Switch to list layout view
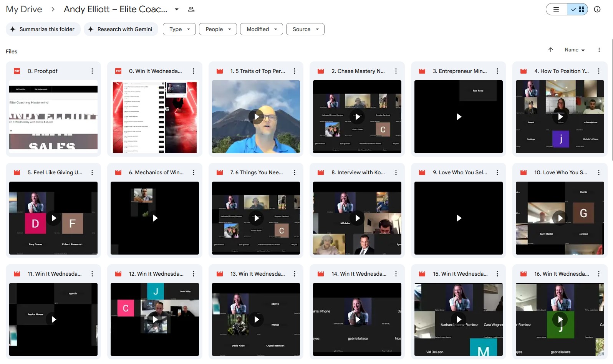 (x=557, y=9)
